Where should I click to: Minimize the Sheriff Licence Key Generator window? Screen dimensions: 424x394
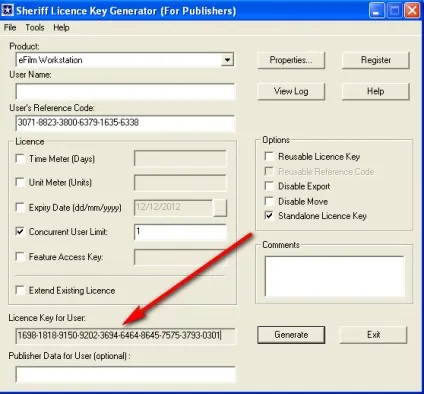376,11
